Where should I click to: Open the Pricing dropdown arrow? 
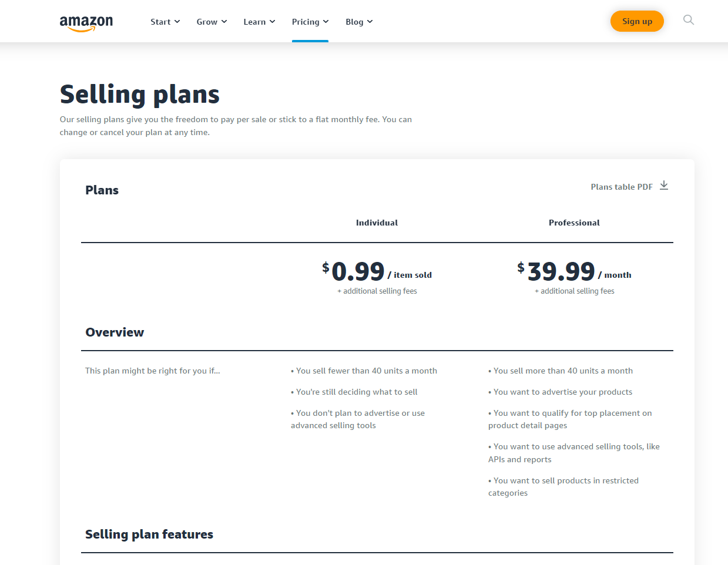point(326,22)
